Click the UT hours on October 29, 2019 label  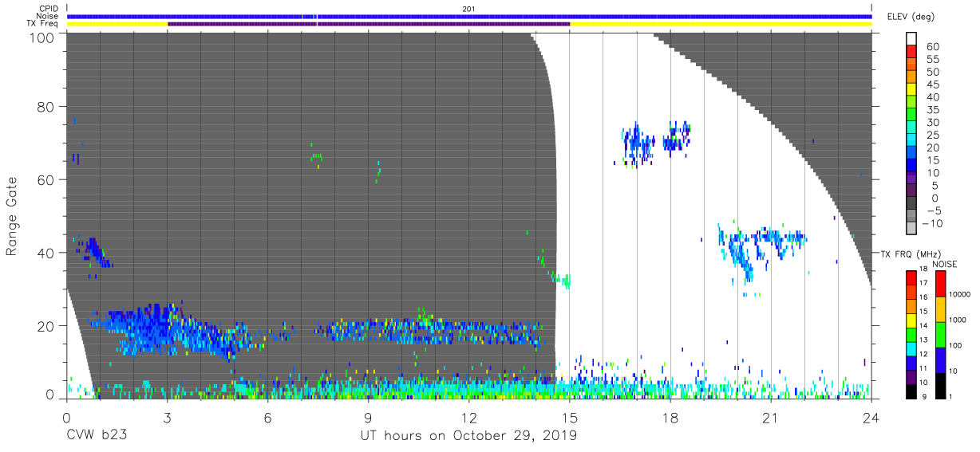pos(468,436)
